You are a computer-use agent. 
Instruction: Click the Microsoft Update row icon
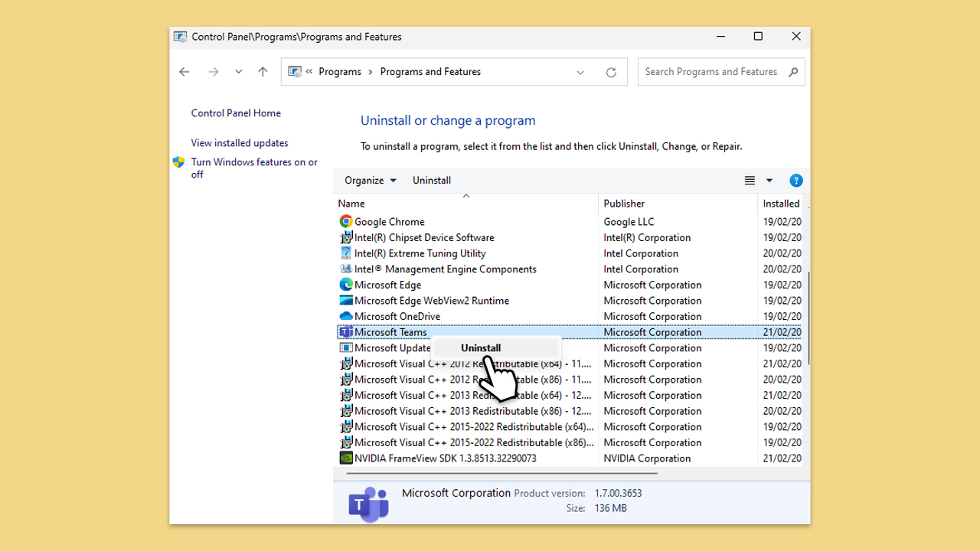(346, 347)
